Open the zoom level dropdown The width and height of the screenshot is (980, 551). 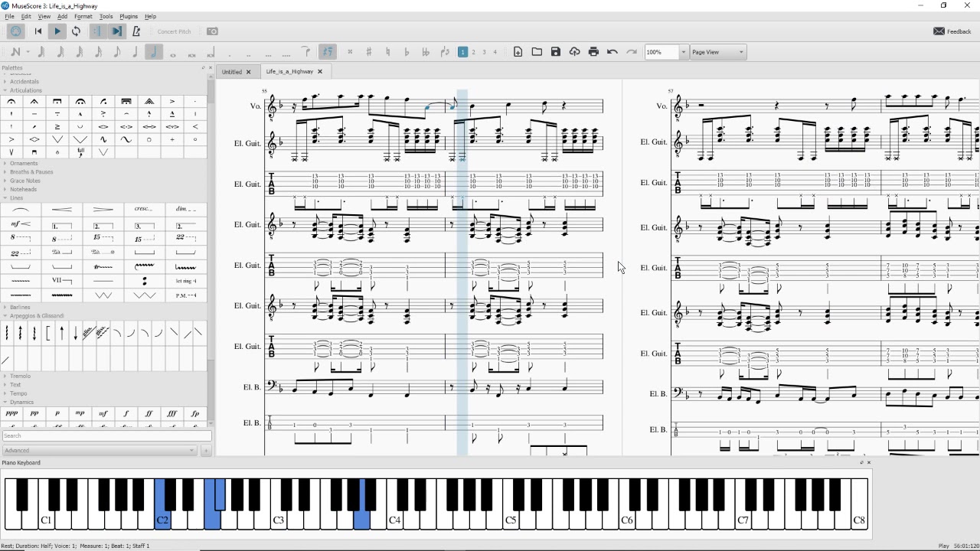[683, 52]
